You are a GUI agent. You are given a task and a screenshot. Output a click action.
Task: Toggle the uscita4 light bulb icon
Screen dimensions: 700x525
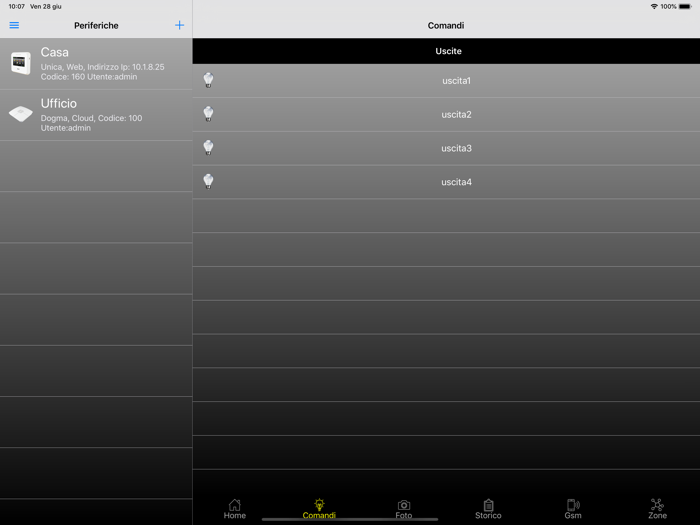pyautogui.click(x=208, y=181)
